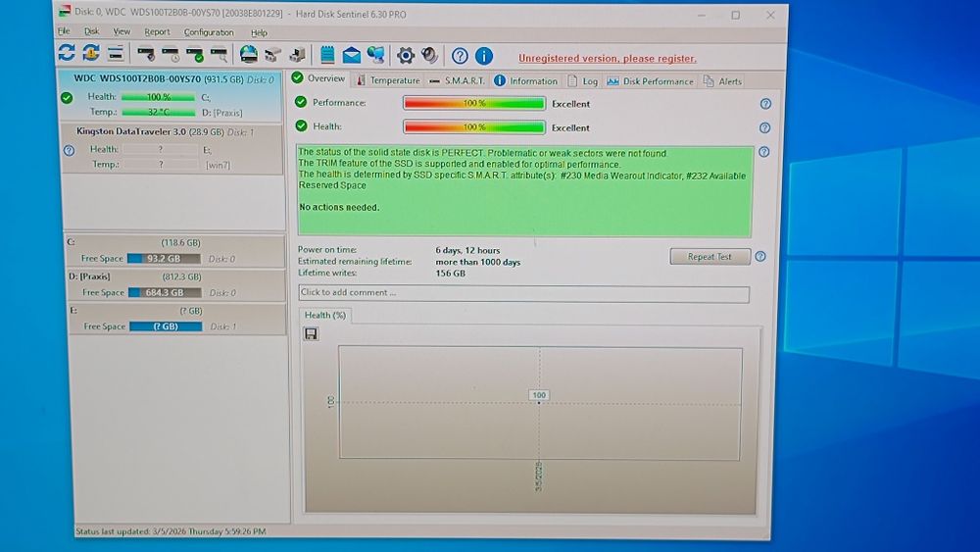Click the globe over disk icon
This screenshot has height=552, width=980.
pyautogui.click(x=249, y=54)
